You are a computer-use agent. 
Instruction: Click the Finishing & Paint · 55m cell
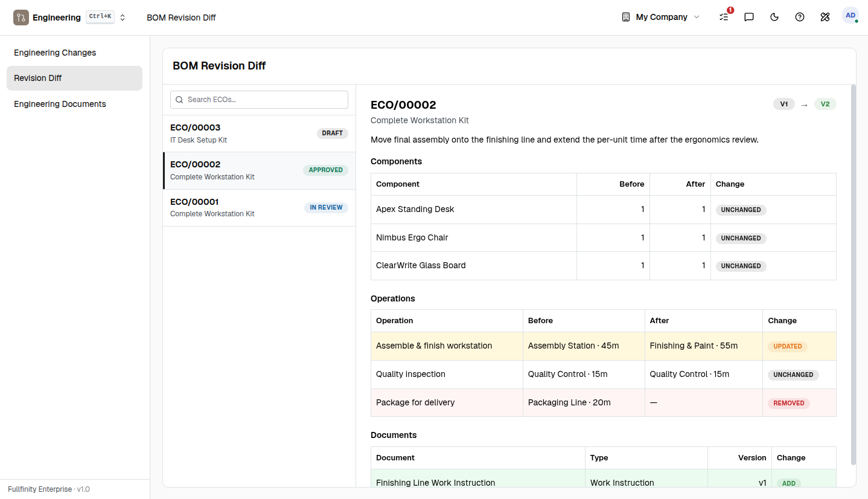click(x=704, y=346)
